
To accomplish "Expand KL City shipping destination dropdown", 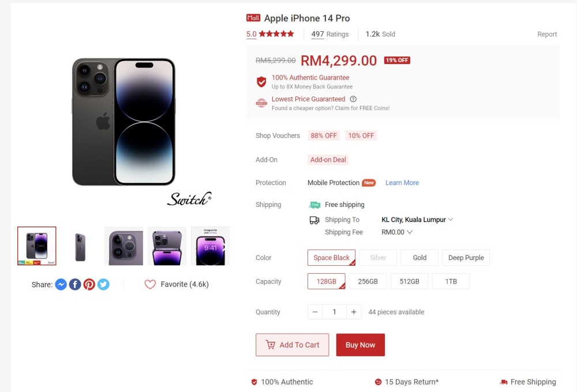I will click(417, 220).
